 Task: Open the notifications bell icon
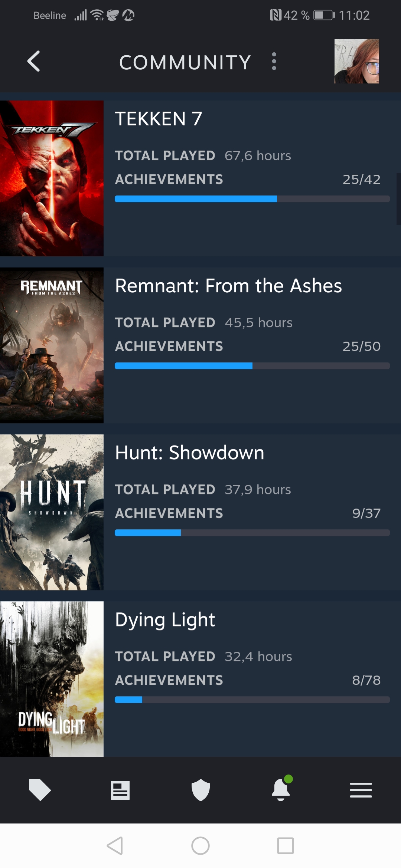[x=281, y=789]
